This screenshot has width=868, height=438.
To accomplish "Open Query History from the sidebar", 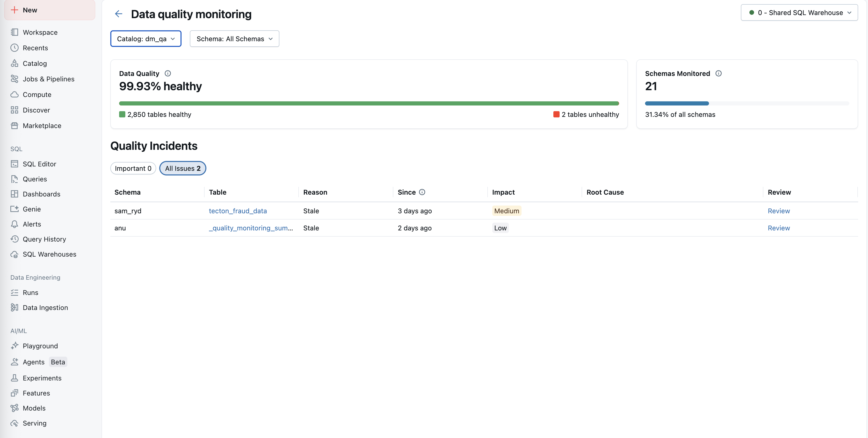I will [x=44, y=239].
